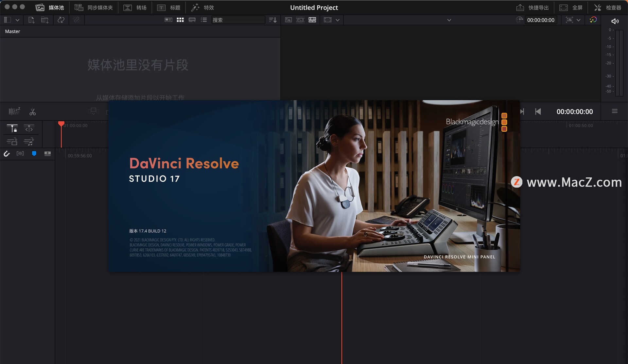Viewport: 628px width, 364px height.
Task: Jump to previous edit point
Action: tap(538, 111)
